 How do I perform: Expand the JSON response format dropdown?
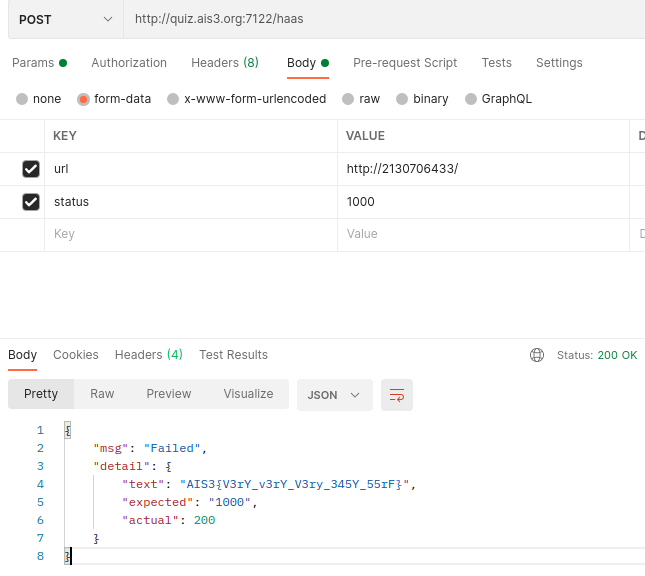[334, 395]
